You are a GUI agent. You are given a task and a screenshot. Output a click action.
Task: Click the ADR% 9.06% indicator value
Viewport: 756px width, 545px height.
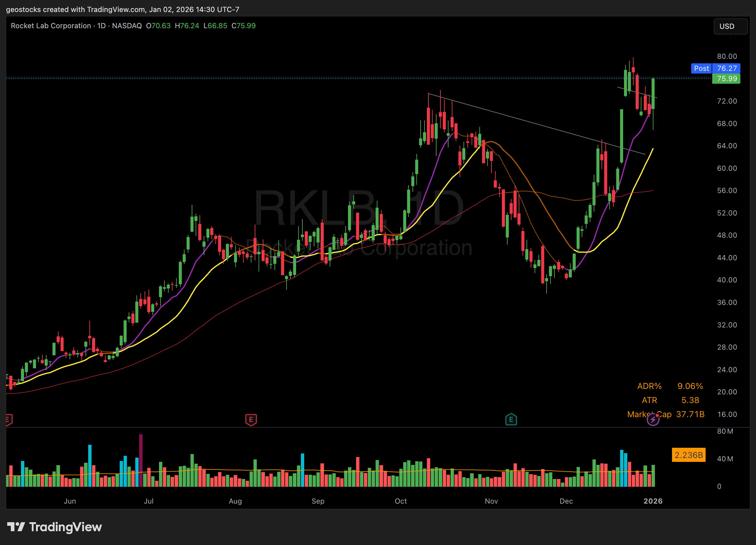pos(690,386)
